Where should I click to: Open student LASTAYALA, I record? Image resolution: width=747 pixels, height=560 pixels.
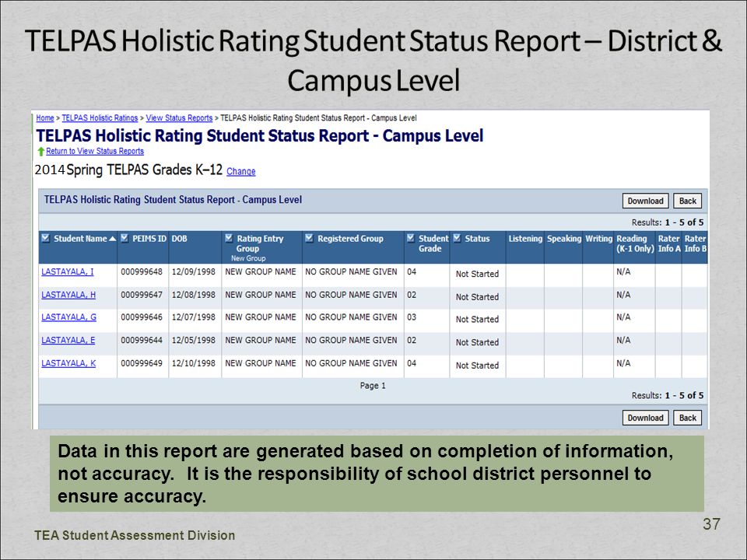pyautogui.click(x=68, y=272)
